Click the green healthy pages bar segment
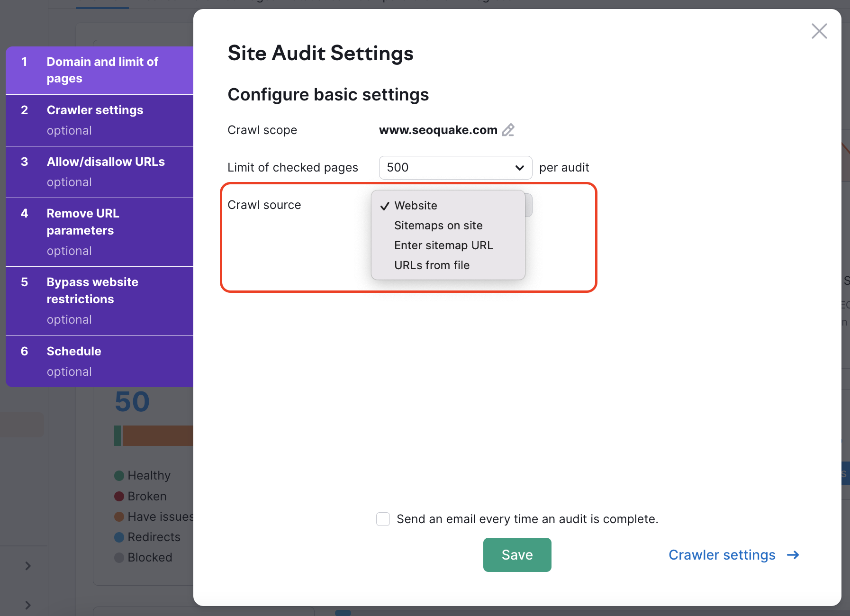850x616 pixels. pyautogui.click(x=118, y=435)
